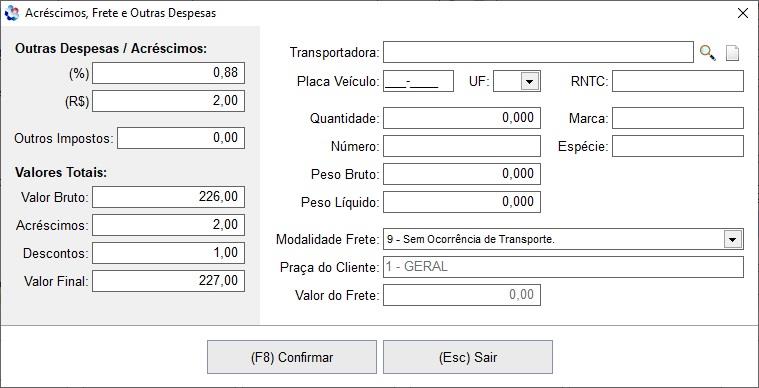Click the blank document icon beside Transportadora
Image resolution: width=759 pixels, height=388 pixels.
click(x=732, y=53)
